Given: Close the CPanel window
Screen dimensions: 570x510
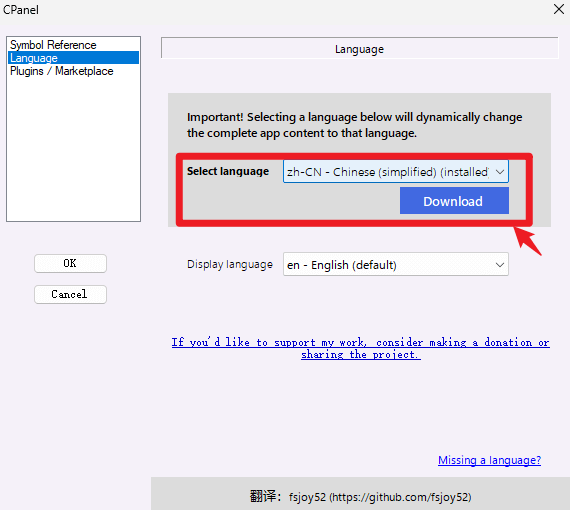Looking at the screenshot, I should tap(559, 9).
